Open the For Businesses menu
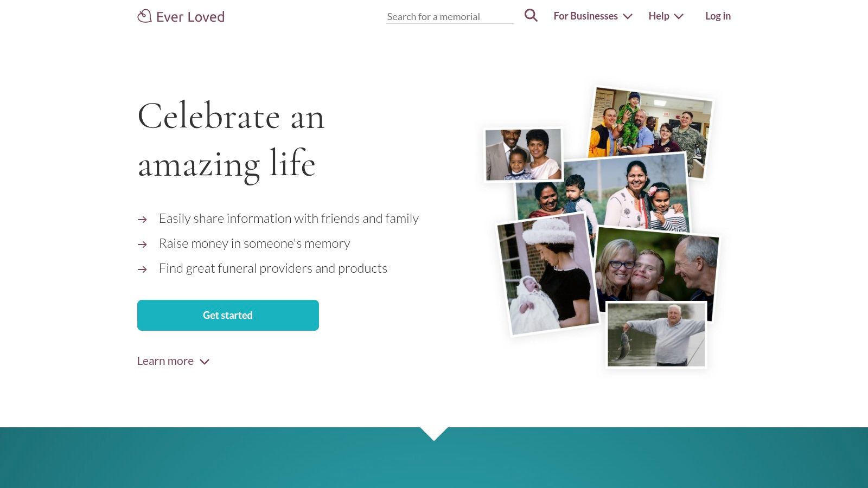 pos(585,16)
